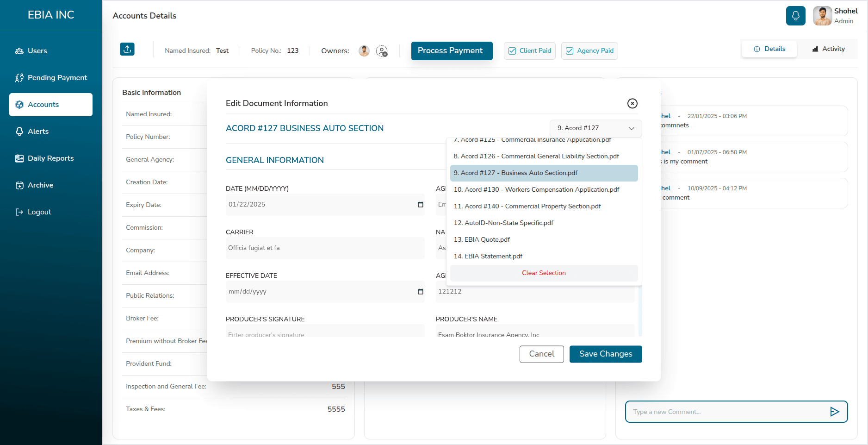Viewport: 868px width, 445px height.
Task: Click the Alerts bell sidebar icon
Action: point(19,132)
